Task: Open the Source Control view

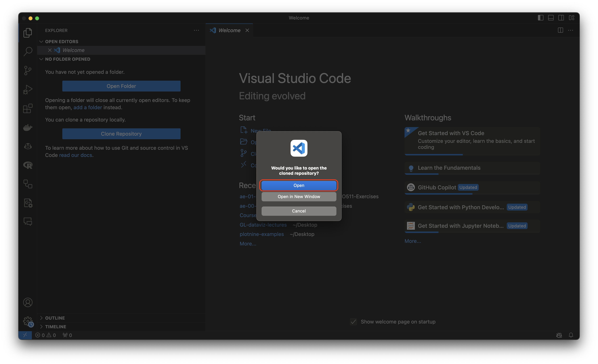Action: [28, 71]
